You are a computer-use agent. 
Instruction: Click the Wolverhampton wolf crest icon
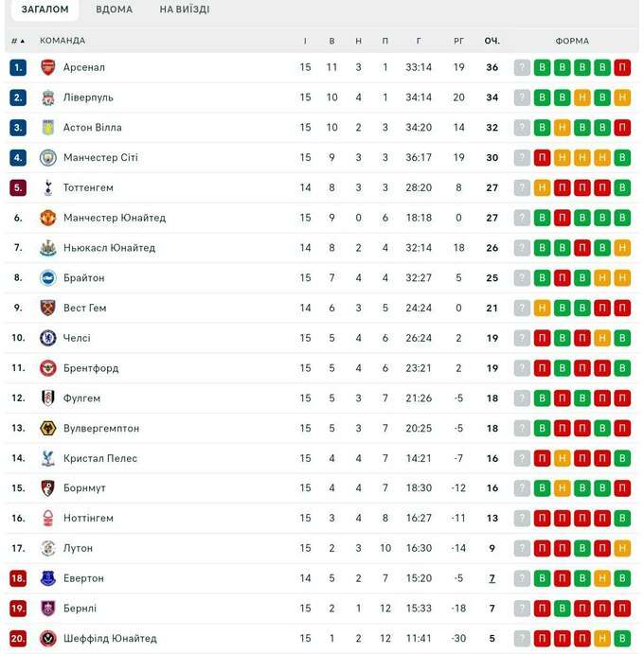click(47, 429)
